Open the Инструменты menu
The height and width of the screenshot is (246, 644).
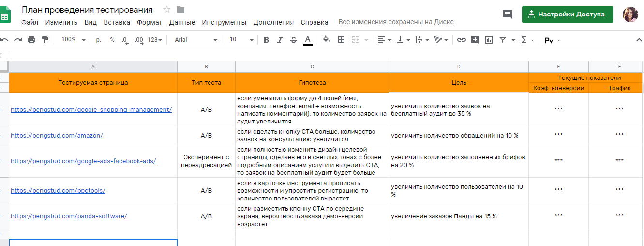224,22
